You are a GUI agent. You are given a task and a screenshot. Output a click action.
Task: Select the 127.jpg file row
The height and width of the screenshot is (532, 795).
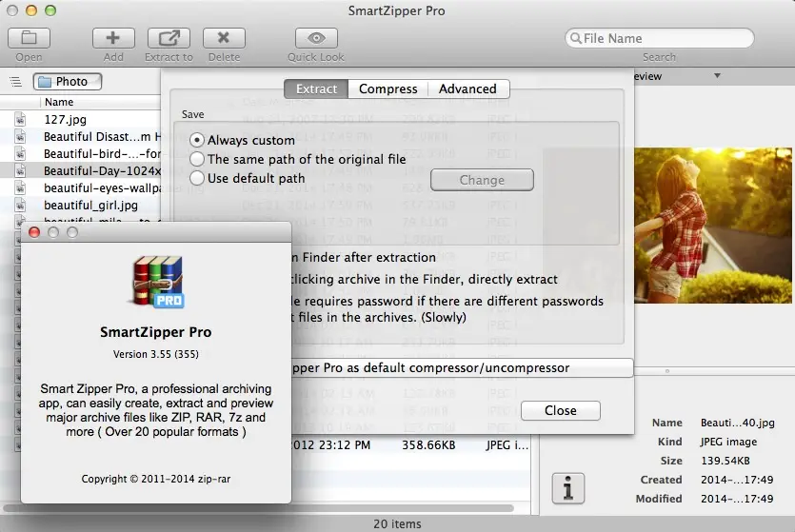coord(80,120)
